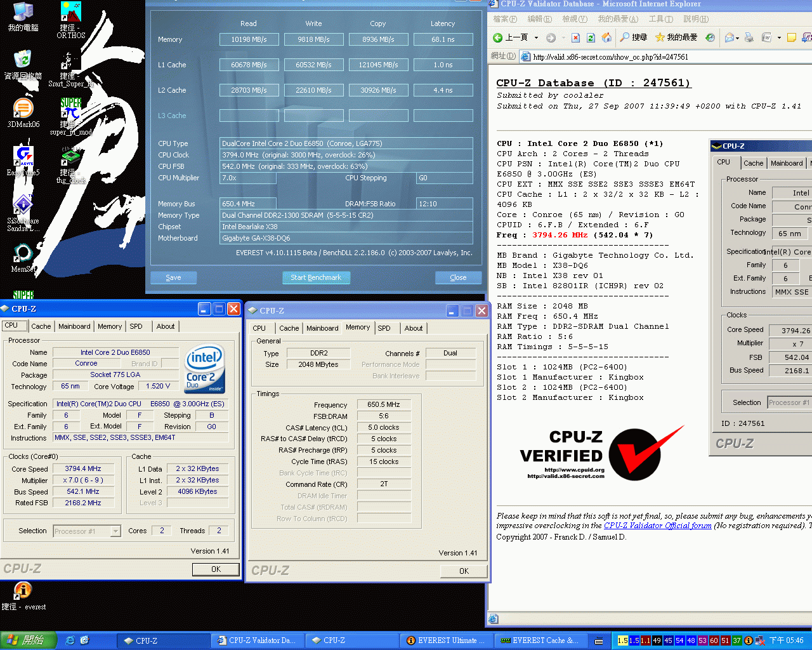Open the 檢視(V) View menu in IE
The image size is (812, 650).
(575, 19)
